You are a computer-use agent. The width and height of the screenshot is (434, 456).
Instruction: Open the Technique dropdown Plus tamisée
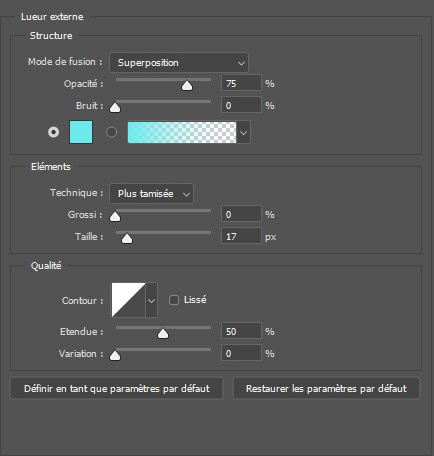[x=151, y=194]
